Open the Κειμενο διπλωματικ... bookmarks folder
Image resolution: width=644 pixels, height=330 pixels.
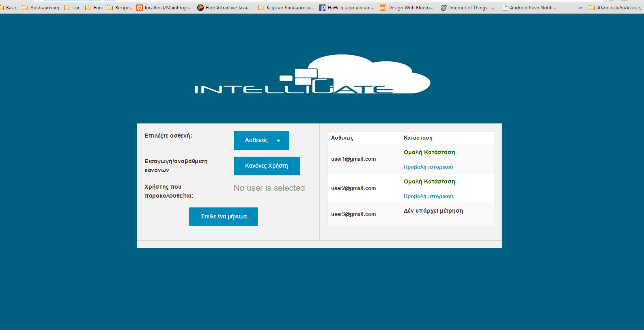(x=286, y=8)
